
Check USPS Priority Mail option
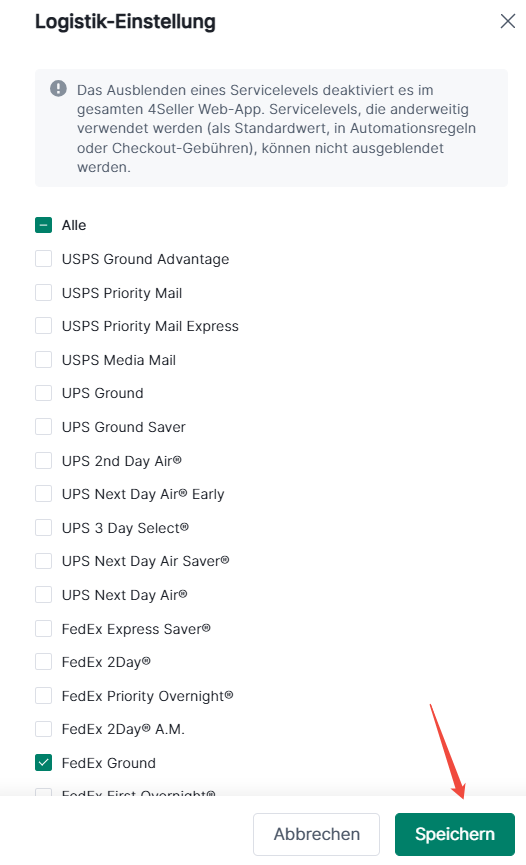44,292
